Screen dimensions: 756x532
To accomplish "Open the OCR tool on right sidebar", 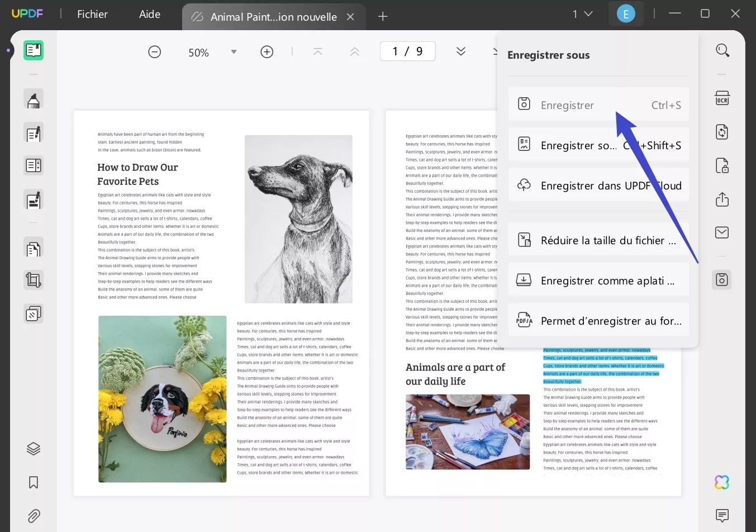I will click(722, 98).
